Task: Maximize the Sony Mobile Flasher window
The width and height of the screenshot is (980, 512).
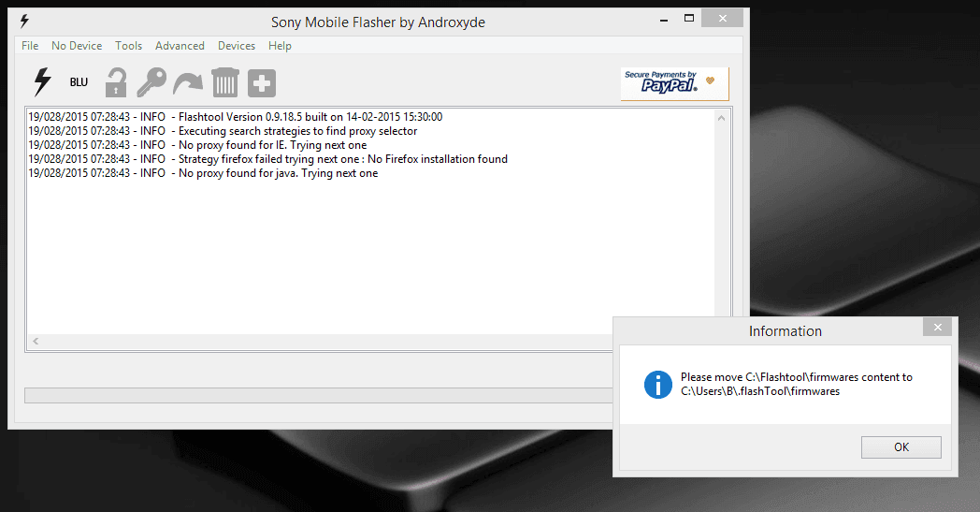Action: point(689,19)
